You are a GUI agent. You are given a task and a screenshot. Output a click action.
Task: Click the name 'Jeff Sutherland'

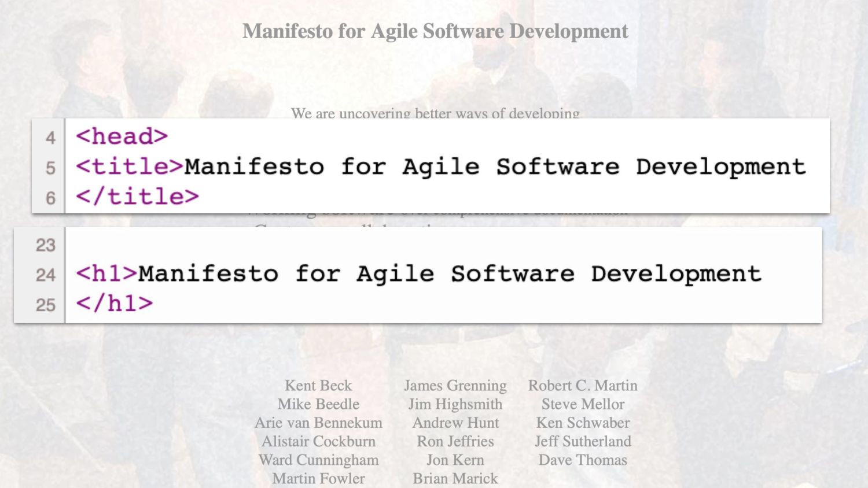pos(583,441)
